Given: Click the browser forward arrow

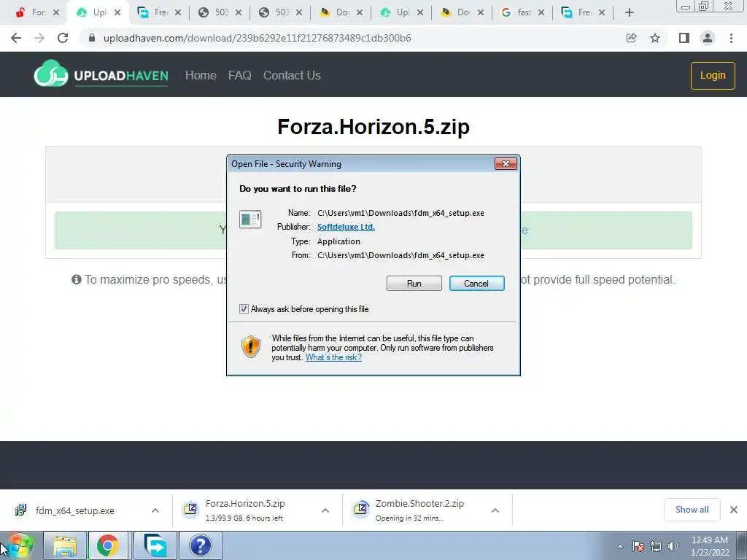Looking at the screenshot, I should point(39,38).
